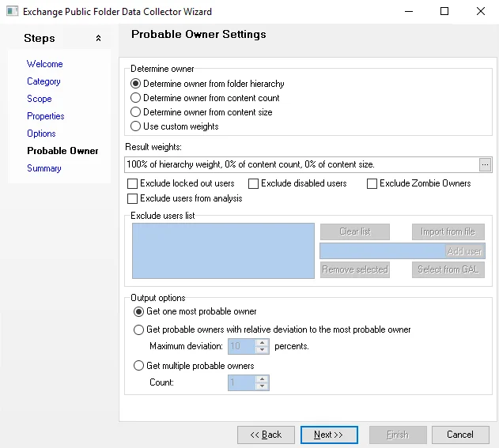The height and width of the screenshot is (448, 499).
Task: Choose probable owners with relative deviation option
Action: (x=272, y=329)
